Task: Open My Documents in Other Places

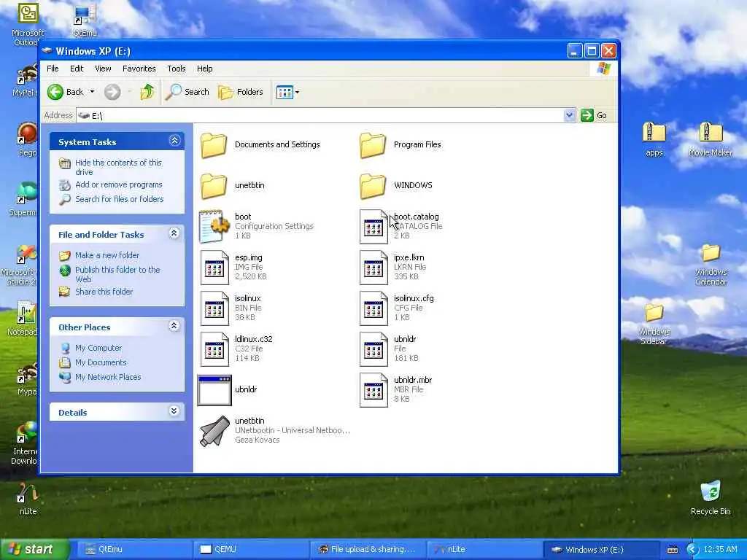Action: click(x=101, y=362)
